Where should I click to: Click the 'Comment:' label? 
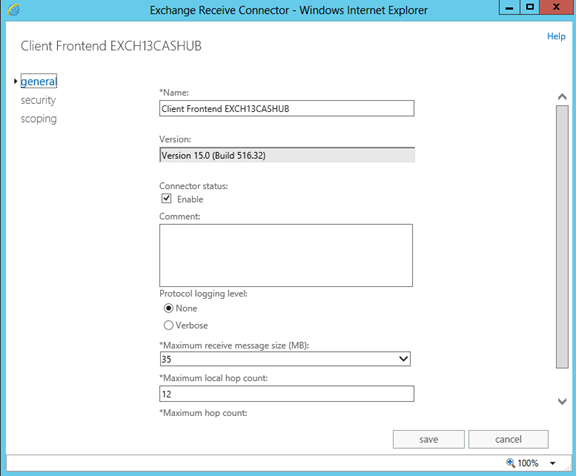180,216
